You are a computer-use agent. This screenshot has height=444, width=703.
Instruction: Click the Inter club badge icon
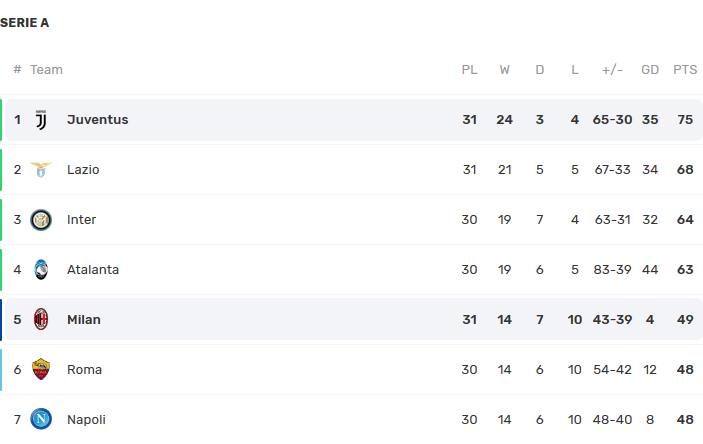point(41,220)
